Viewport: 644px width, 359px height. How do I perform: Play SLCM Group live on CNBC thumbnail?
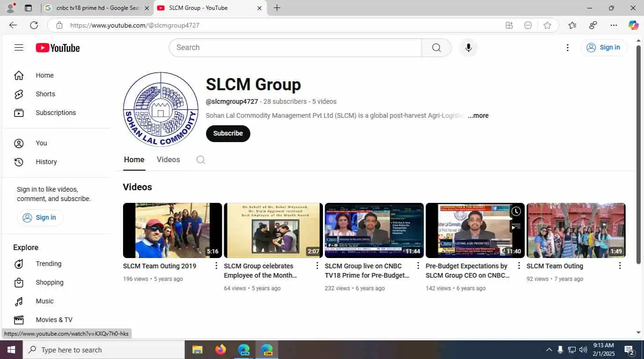click(374, 230)
